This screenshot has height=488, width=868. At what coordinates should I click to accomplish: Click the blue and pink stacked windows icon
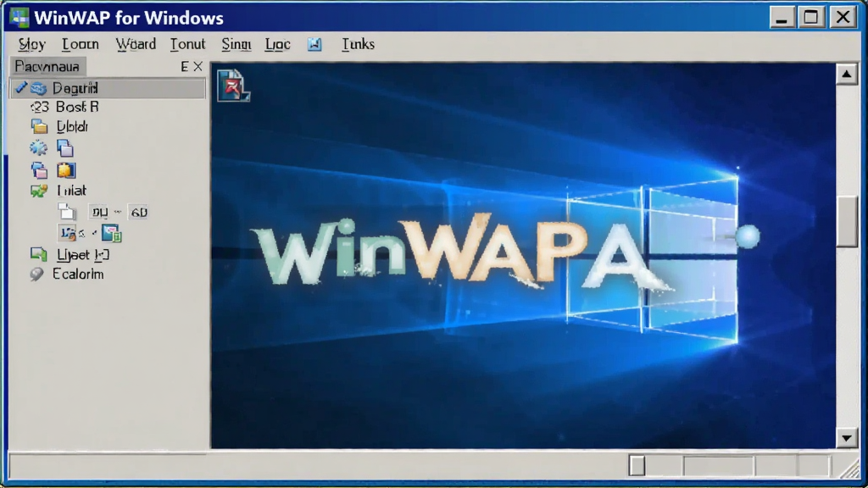pos(39,170)
